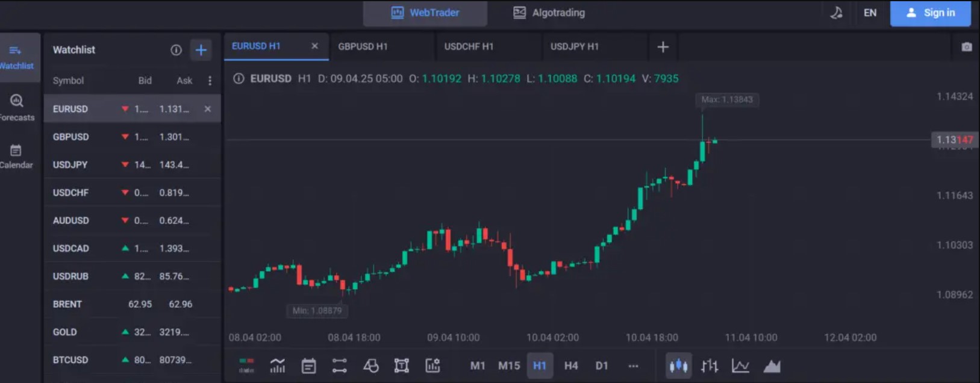Screen dimensions: 980x383
Task: Select the line drawing tool
Action: [x=340, y=366]
